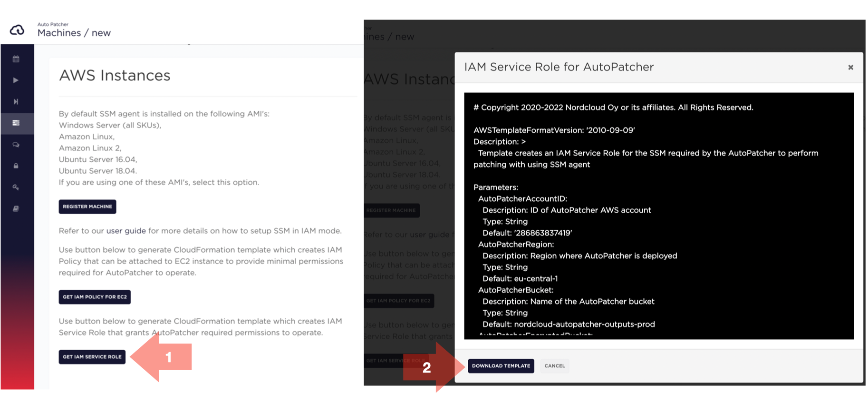Image resolution: width=868 pixels, height=394 pixels.
Task: Click the Ubuntu Server 16.04 line in left panel
Action: 98,159
